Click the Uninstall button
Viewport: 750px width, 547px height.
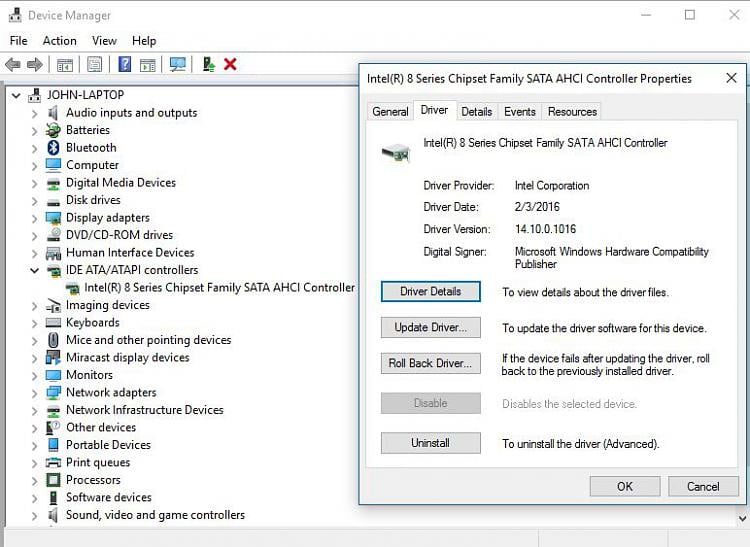[x=430, y=443]
